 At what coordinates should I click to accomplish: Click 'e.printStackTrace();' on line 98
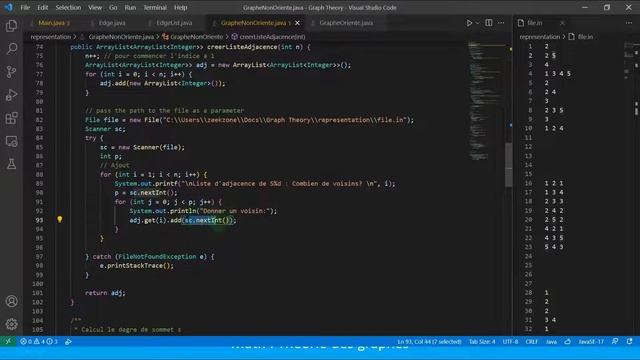137,265
